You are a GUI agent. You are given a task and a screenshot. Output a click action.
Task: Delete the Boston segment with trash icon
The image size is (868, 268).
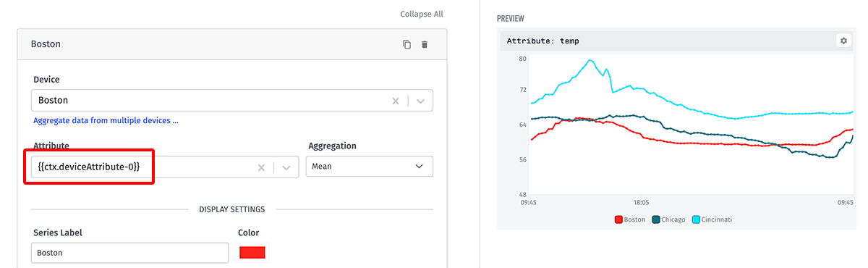425,44
